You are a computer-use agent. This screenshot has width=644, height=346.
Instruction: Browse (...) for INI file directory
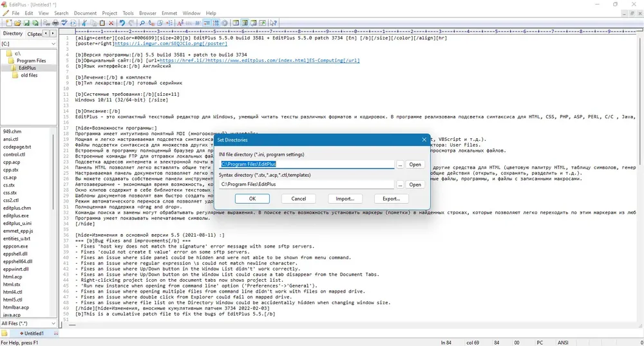(400, 165)
